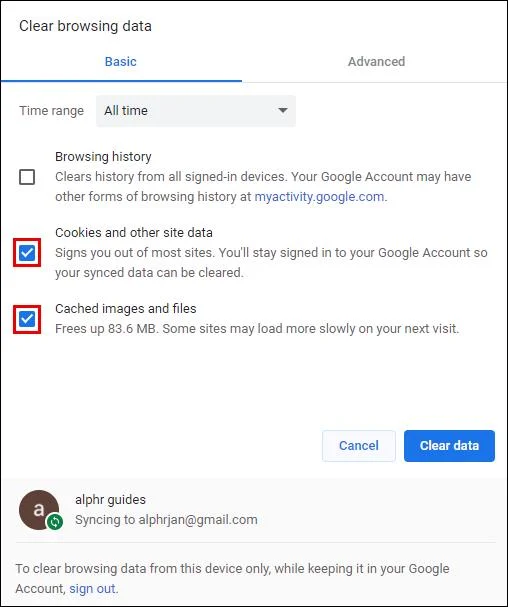Select the Basic tab
Screen dimensions: 508x607
coord(121,62)
